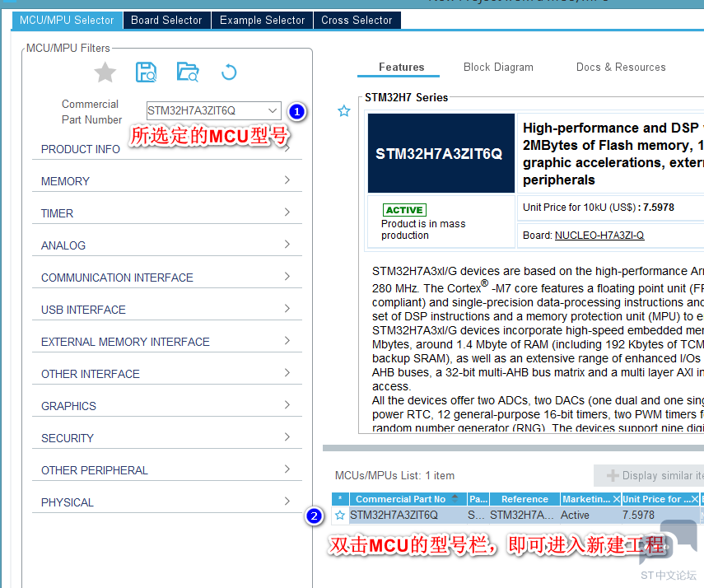Click the horizontal splitter bar above MCU list
This screenshot has width=704, height=588.
click(513, 448)
